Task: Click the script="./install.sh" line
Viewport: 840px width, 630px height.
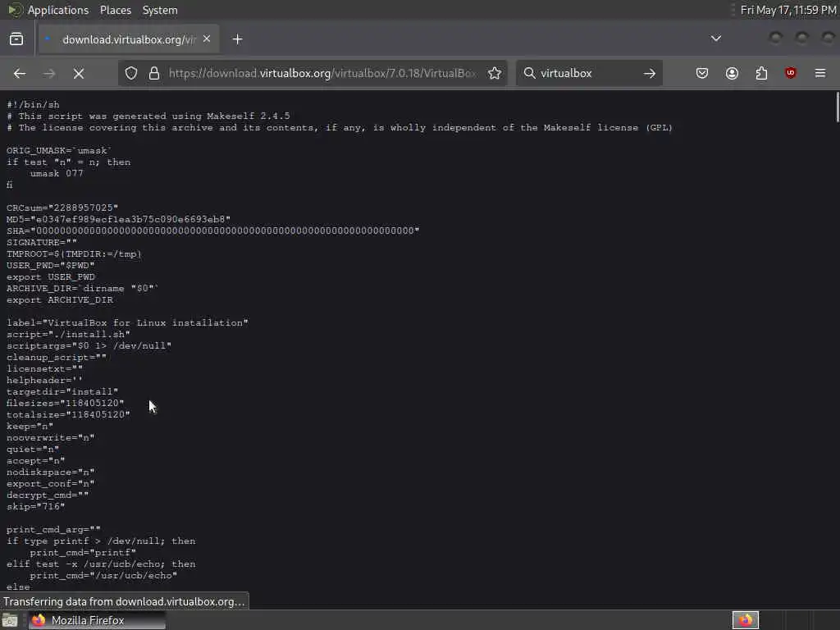Action: pos(68,335)
